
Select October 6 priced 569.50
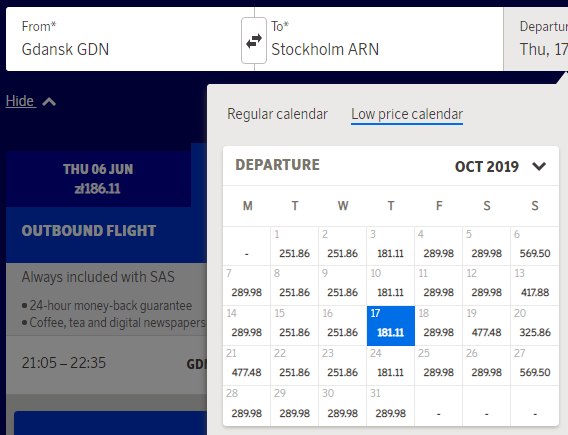(535, 246)
